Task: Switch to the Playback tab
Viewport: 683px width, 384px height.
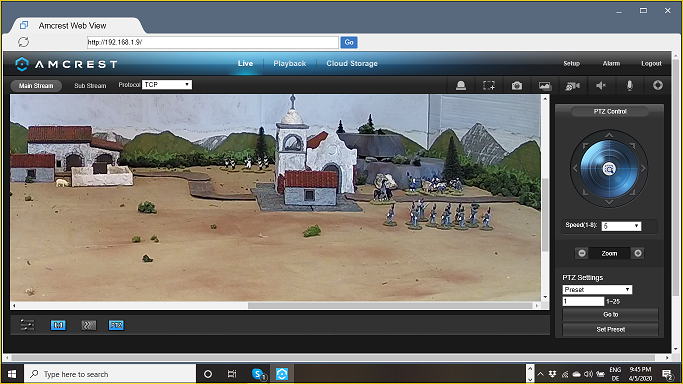Action: (290, 64)
